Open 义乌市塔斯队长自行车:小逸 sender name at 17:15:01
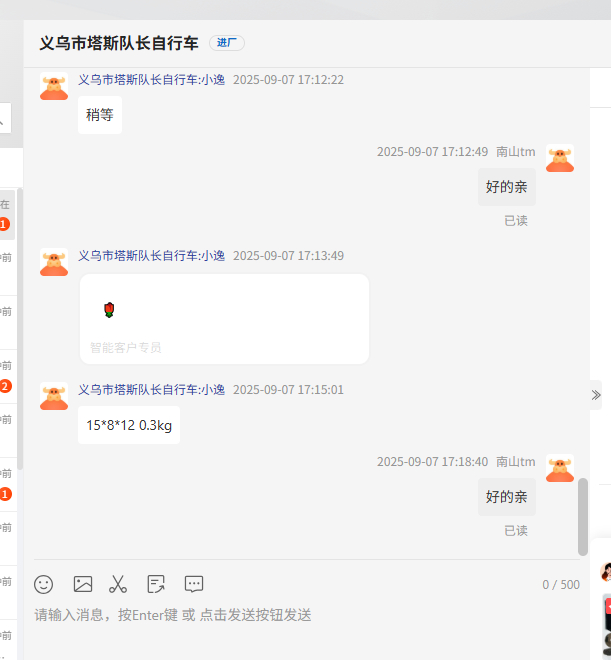 pyautogui.click(x=151, y=390)
